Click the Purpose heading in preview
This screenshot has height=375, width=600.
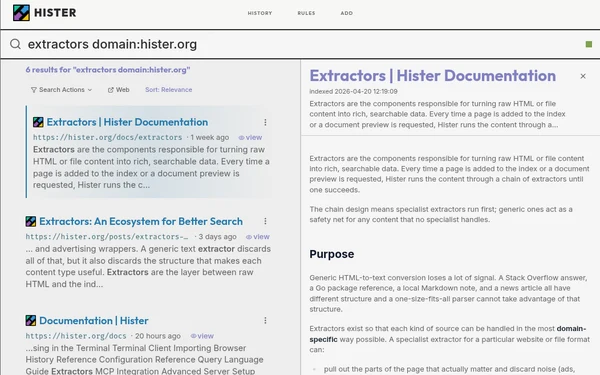tap(332, 254)
